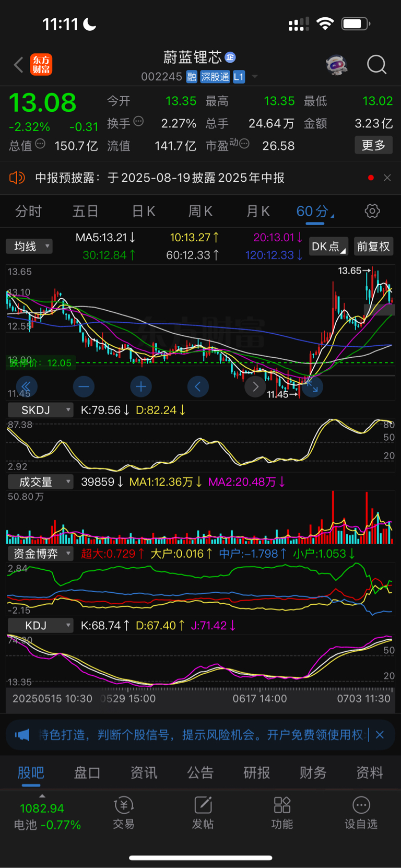The height and width of the screenshot is (868, 401).
Task: Open 功能 functions grid icon
Action: (282, 813)
